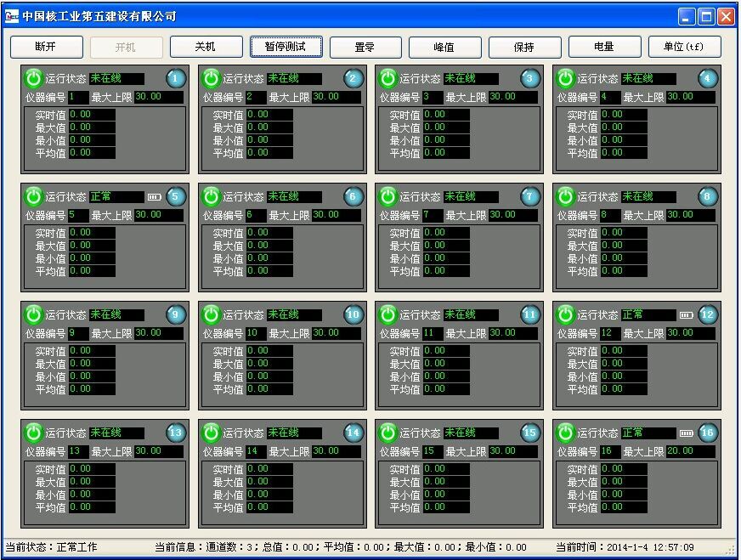
Task: Click the round channel badge numbered 8
Action: click(708, 196)
